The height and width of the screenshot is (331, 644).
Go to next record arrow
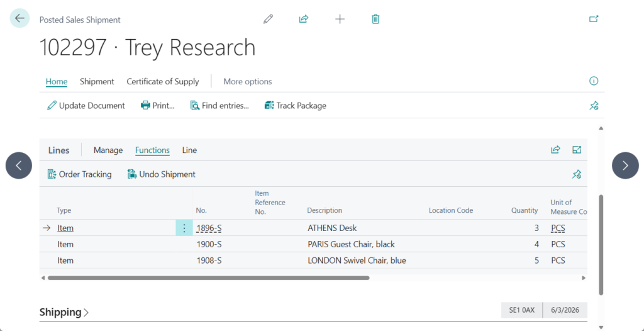[625, 165]
